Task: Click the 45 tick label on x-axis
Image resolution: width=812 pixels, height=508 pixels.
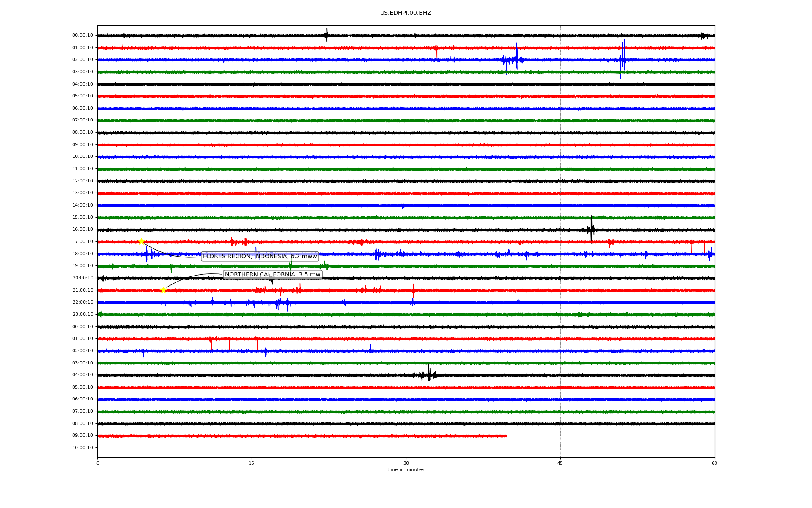Action: 560,463
